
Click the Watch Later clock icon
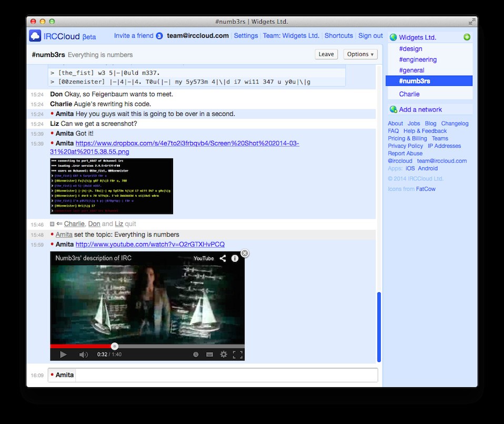point(195,354)
